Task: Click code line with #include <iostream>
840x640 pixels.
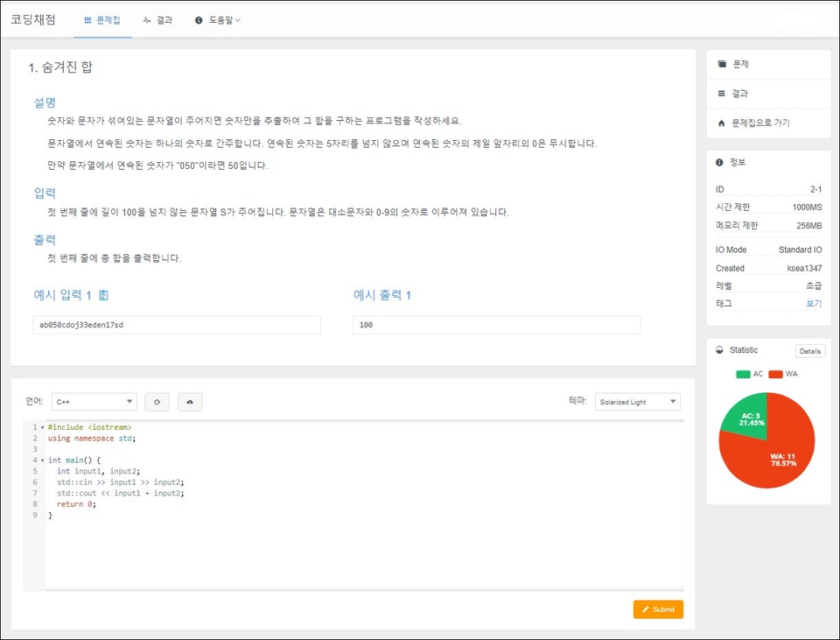Action: point(89,427)
